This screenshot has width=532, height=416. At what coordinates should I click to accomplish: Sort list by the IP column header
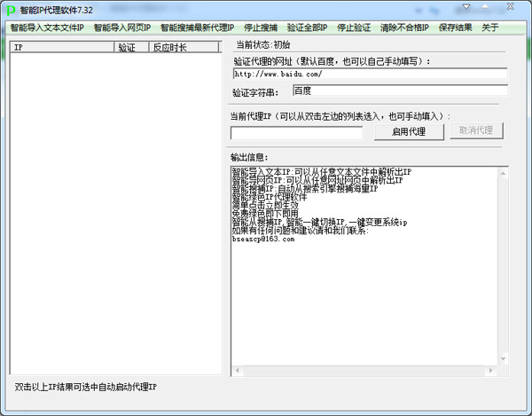(x=62, y=47)
